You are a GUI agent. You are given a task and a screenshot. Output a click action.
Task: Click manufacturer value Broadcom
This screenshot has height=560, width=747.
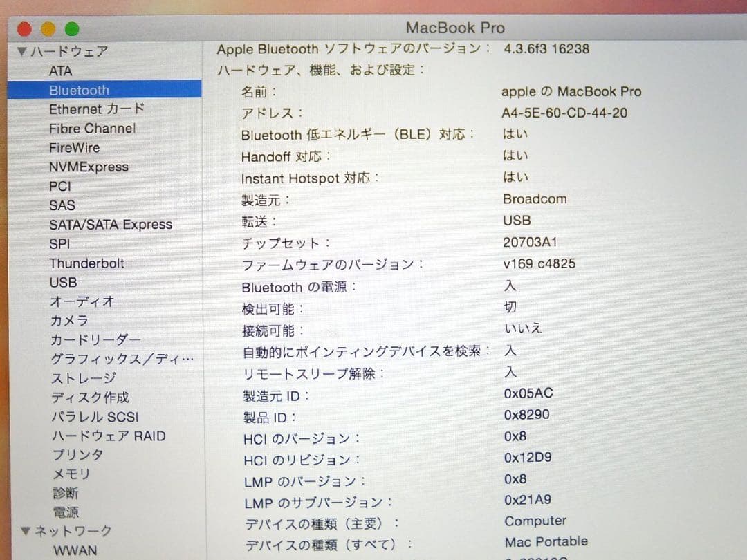click(535, 199)
